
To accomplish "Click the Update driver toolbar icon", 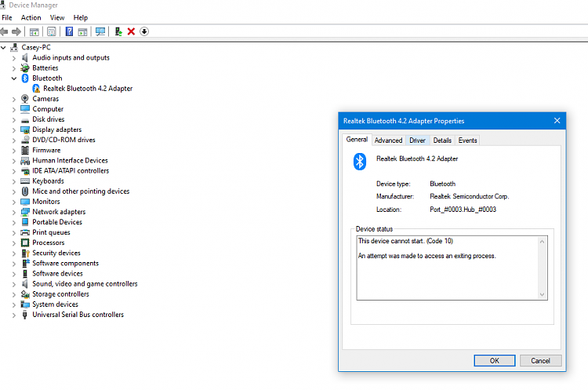I will (118, 32).
